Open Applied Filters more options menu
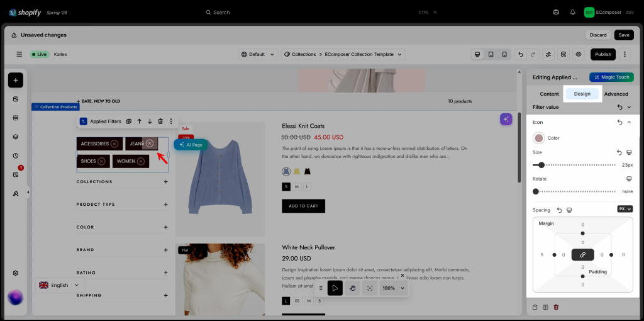The height and width of the screenshot is (321, 644). (171, 121)
